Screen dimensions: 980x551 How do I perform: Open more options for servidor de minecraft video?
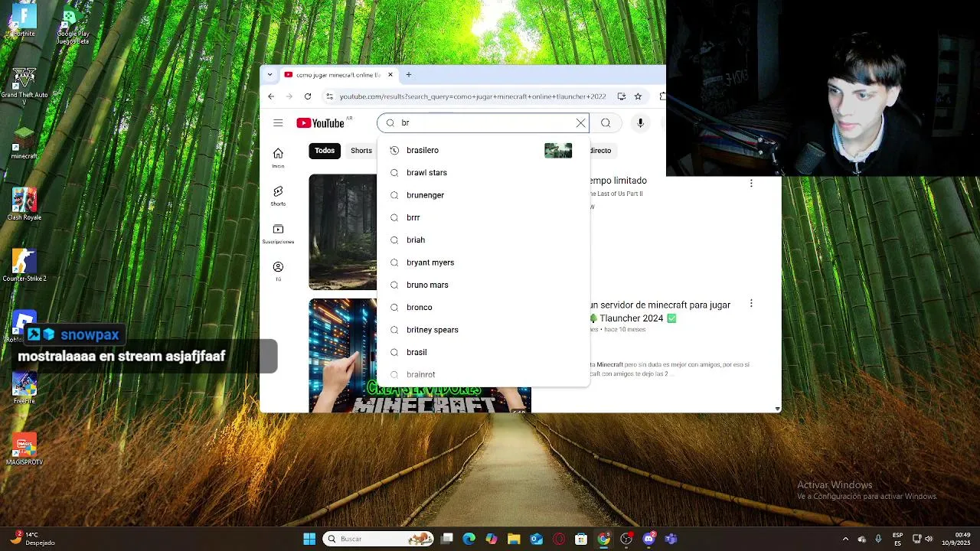point(751,304)
